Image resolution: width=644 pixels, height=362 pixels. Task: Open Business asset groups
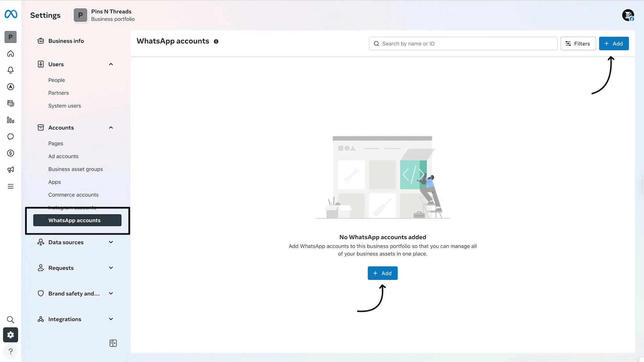[x=76, y=169]
